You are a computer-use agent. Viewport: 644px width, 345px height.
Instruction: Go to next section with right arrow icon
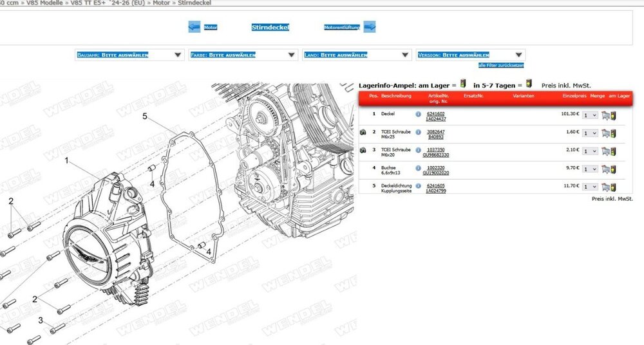pyautogui.click(x=370, y=27)
